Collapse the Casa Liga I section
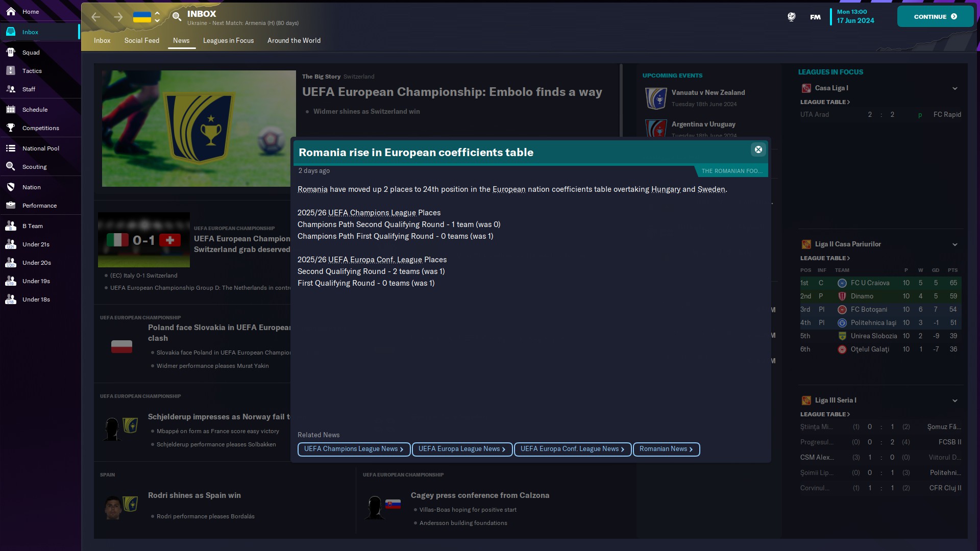 [x=954, y=88]
